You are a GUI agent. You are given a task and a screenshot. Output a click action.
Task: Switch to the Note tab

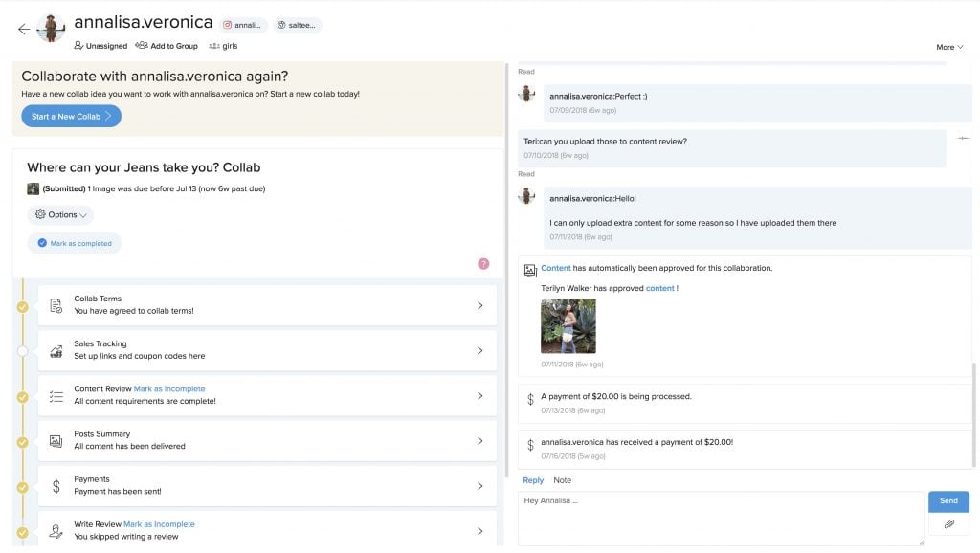(x=562, y=480)
